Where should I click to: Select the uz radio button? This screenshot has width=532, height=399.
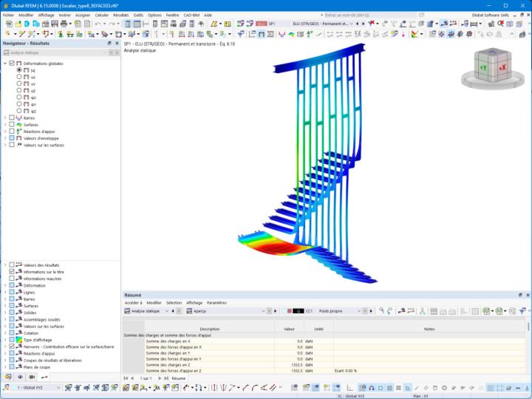[x=19, y=91]
